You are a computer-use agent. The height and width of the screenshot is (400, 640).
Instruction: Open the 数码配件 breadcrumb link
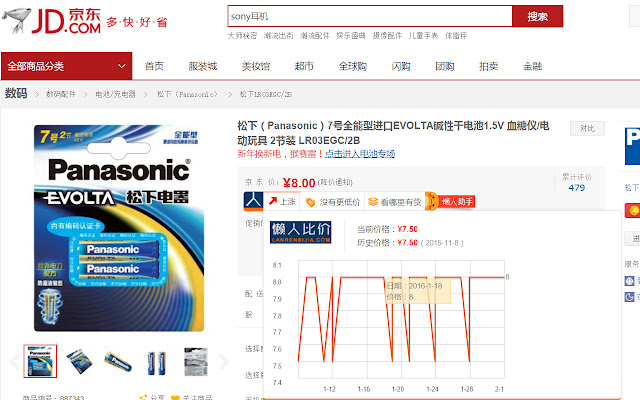coord(61,94)
